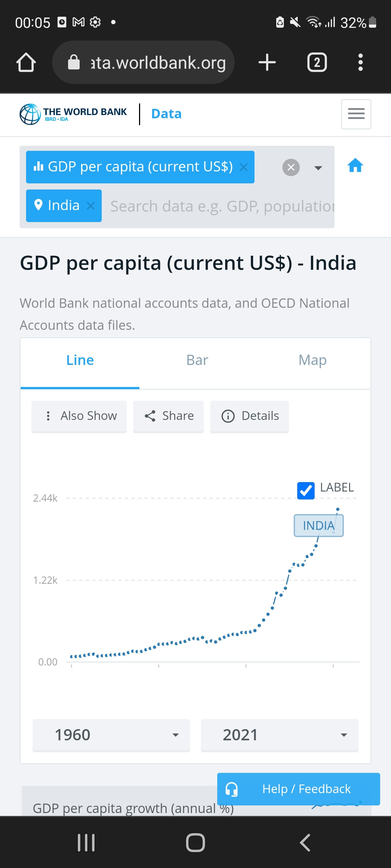The height and width of the screenshot is (868, 391).
Task: Click the Share button
Action: (x=168, y=416)
